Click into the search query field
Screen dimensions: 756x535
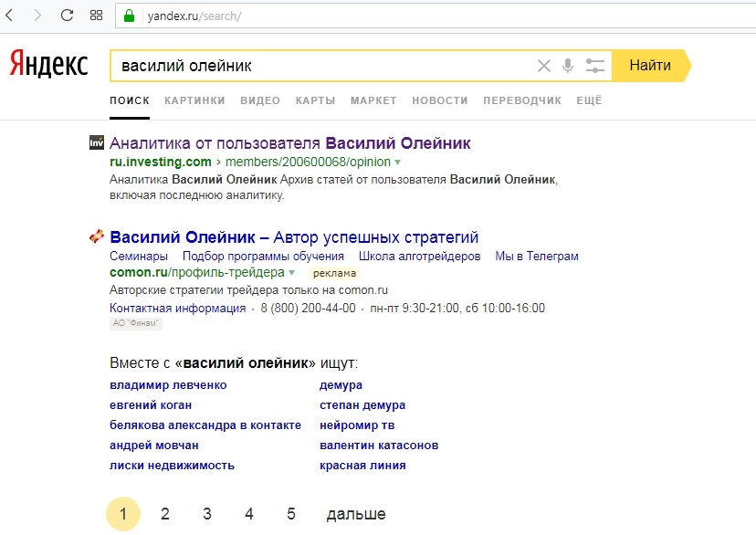(323, 66)
